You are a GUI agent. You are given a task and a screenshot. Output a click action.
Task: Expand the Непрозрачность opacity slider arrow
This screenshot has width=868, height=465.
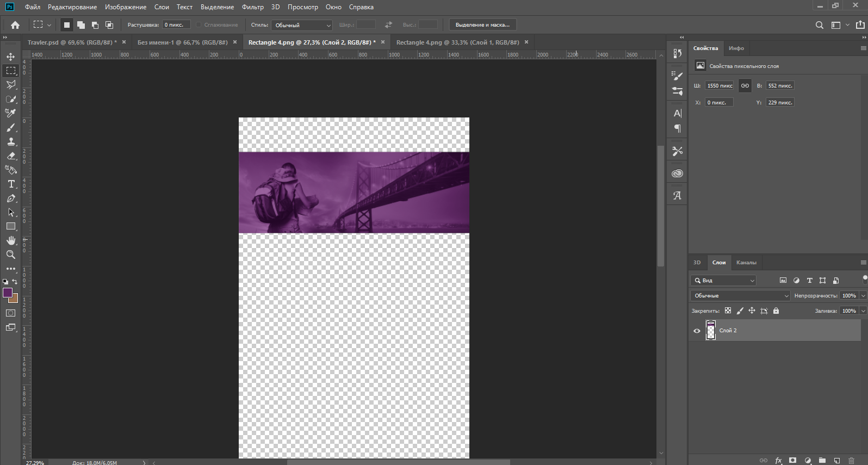863,295
